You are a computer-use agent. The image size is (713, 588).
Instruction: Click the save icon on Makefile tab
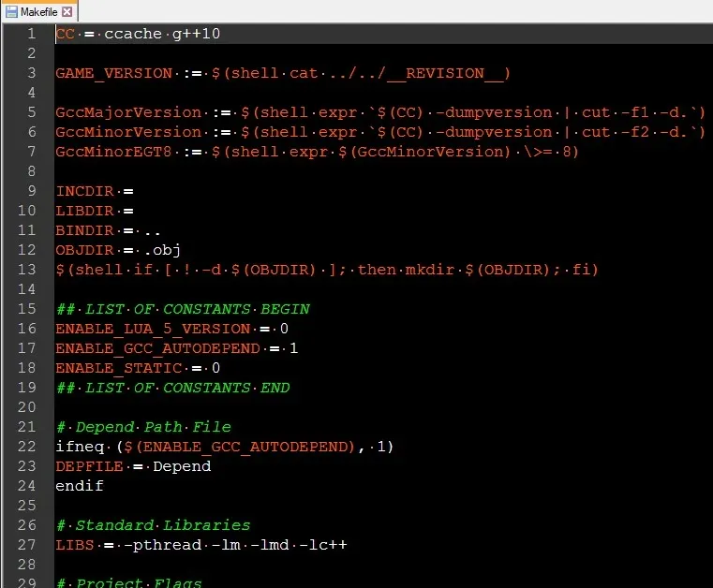click(11, 12)
